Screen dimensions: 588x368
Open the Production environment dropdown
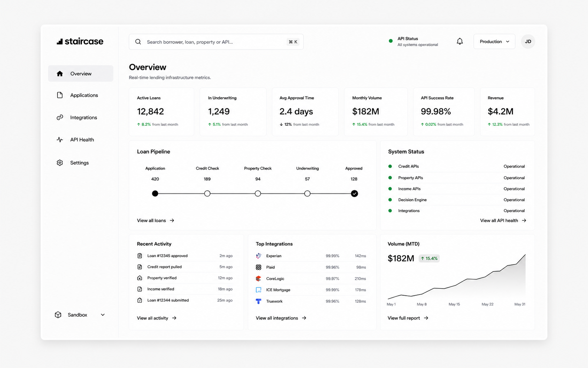click(494, 42)
